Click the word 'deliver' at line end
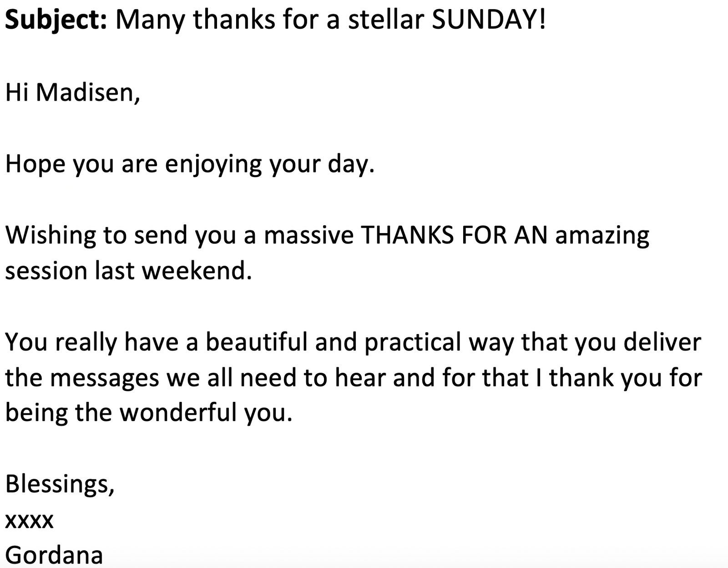Screen dimensions: 728x568 pos(662,342)
